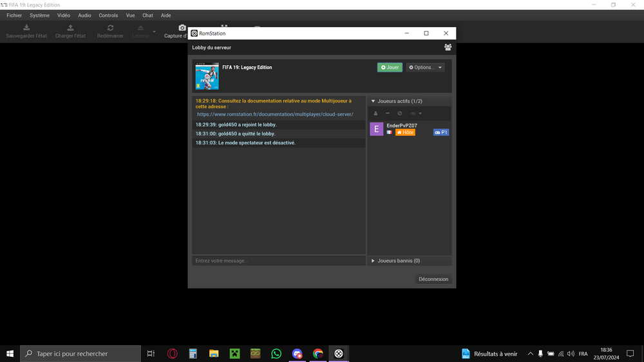The height and width of the screenshot is (362, 644).
Task: Click the Redémarrer refresh icon
Action: pos(110,28)
